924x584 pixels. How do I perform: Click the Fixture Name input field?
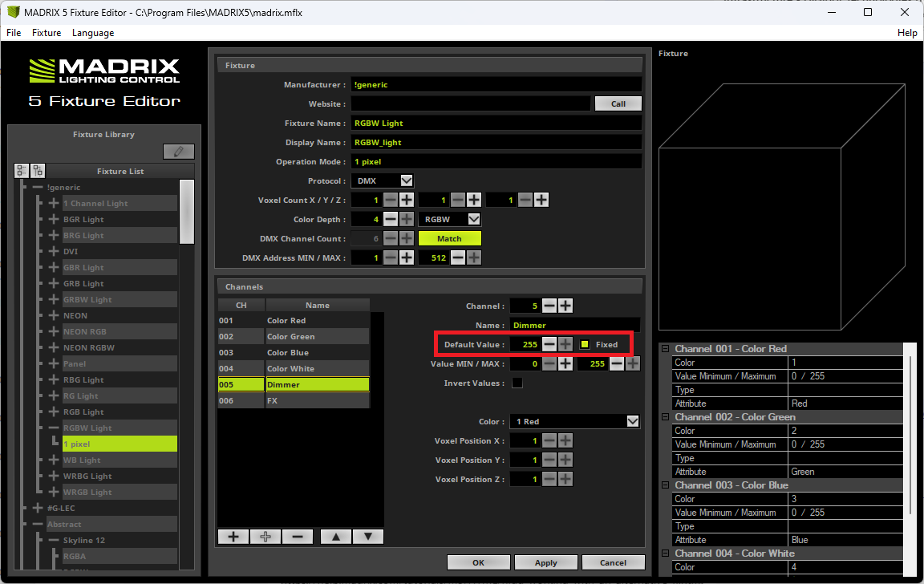click(496, 124)
